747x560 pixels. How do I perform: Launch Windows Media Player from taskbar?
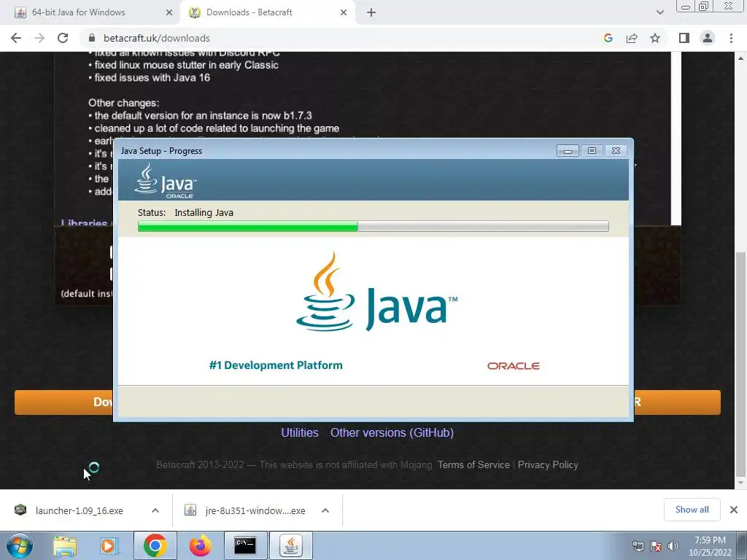[109, 545]
